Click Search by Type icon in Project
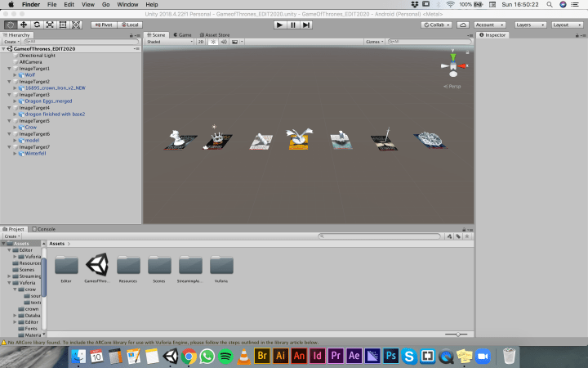 point(449,236)
